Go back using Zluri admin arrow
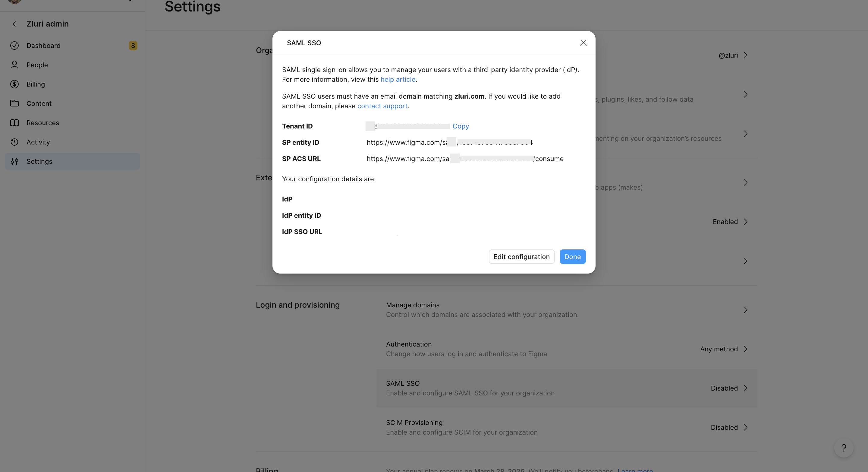This screenshot has height=472, width=868. click(x=14, y=24)
